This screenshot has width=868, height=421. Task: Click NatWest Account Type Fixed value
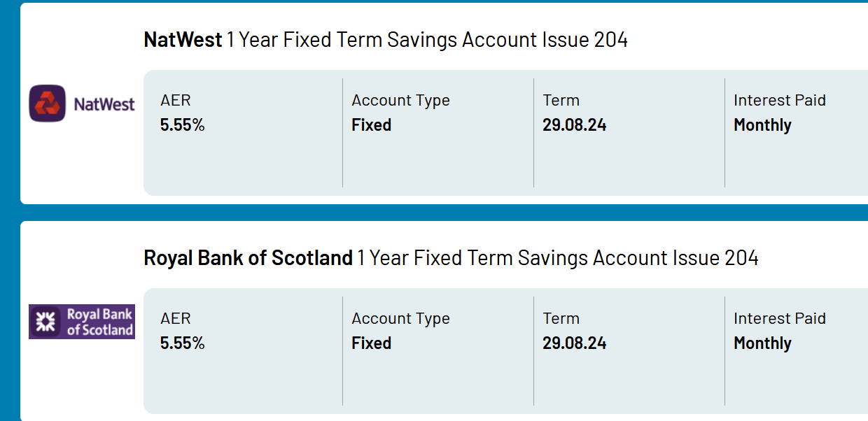point(372,125)
